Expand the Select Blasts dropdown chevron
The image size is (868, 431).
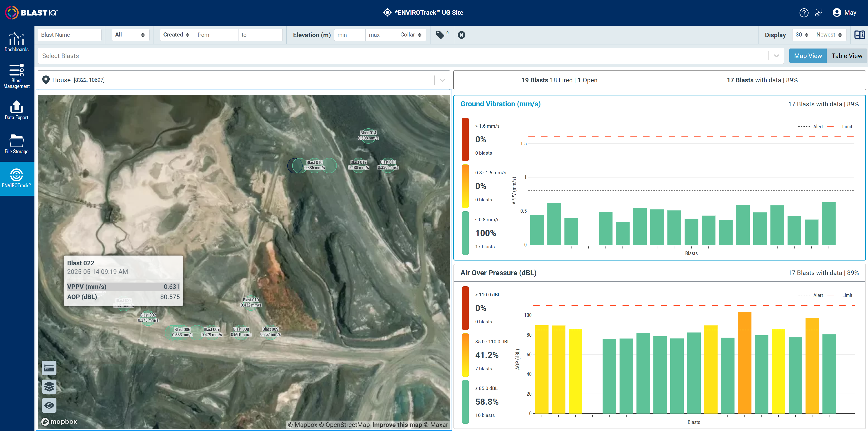[x=776, y=56]
